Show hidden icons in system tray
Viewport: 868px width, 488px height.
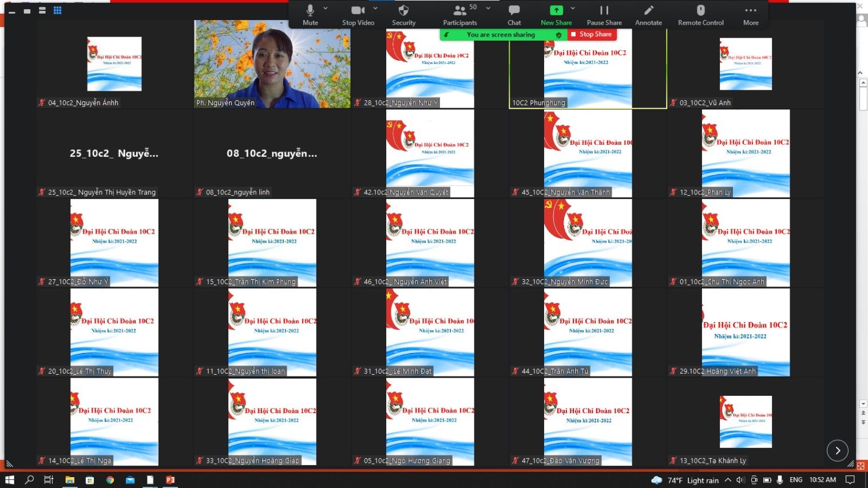click(x=728, y=480)
